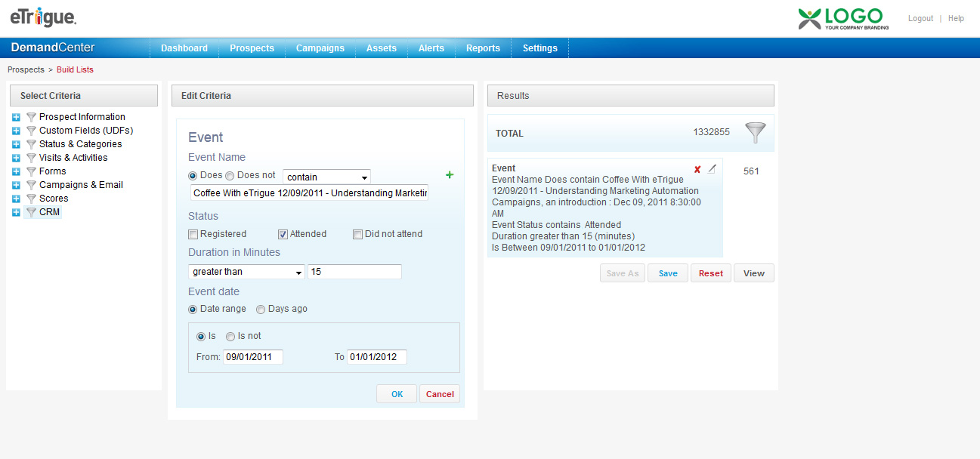Click Build Lists breadcrumb link
This screenshot has height=459, width=980.
pos(75,69)
